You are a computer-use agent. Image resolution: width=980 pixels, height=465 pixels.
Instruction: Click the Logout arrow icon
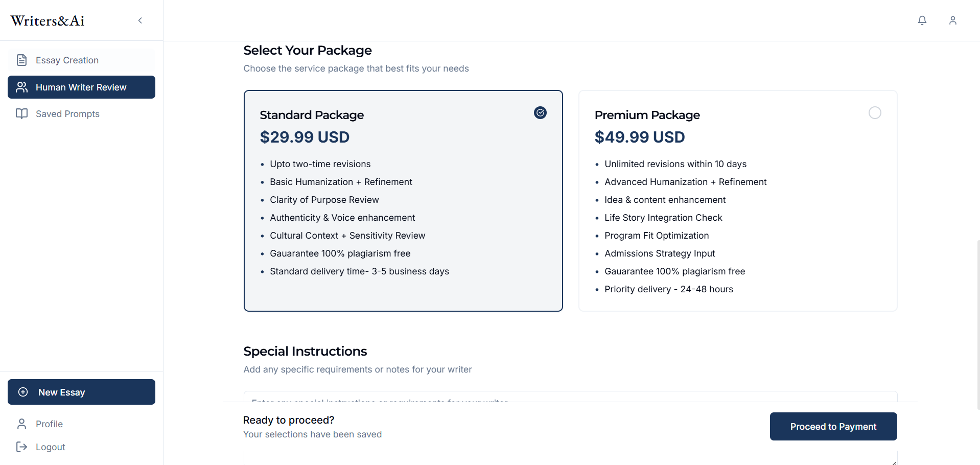(x=21, y=447)
